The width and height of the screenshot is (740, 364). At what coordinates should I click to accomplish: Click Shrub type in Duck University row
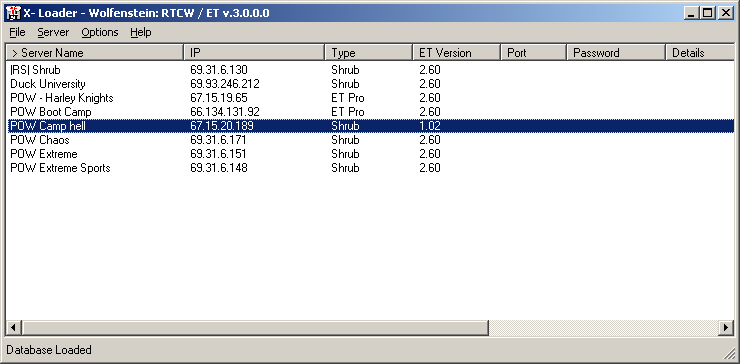[x=345, y=84]
